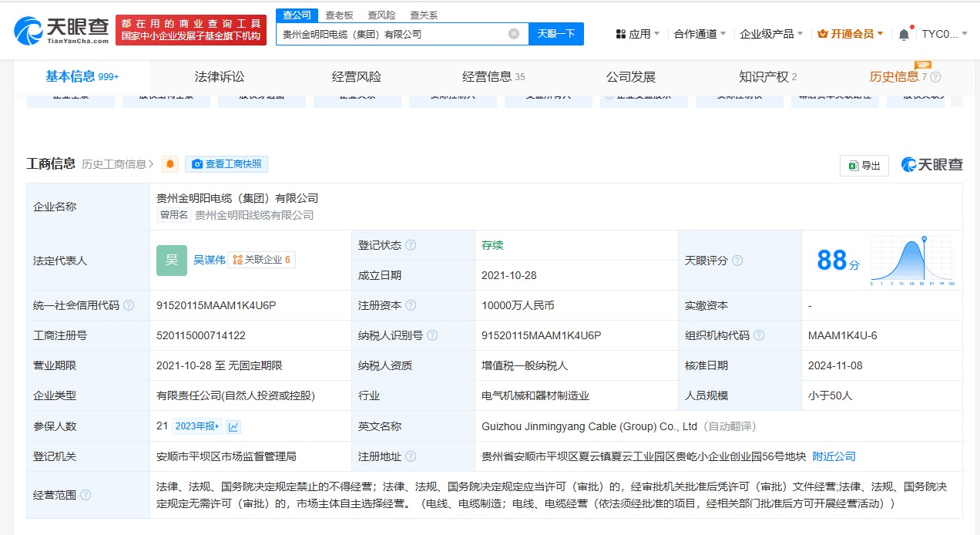Select registered capital 10000万人民币

tap(518, 305)
